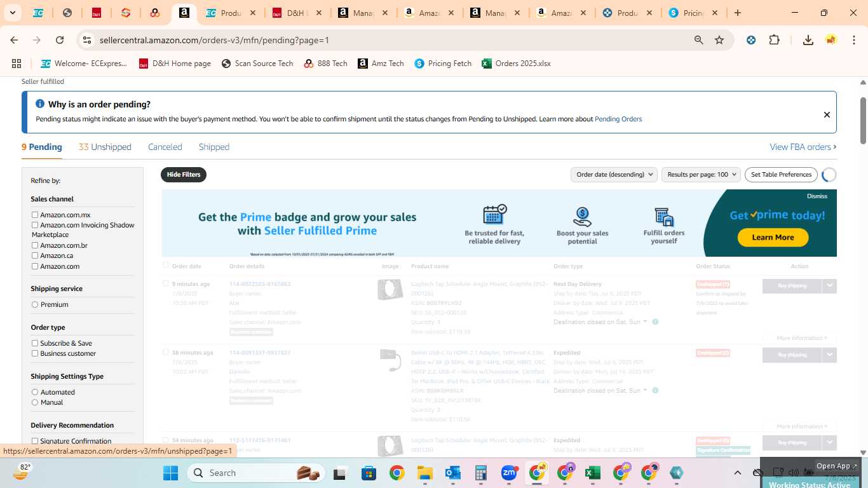Viewport: 868px width, 488px height.
Task: Check Amazon.com Invoicing Shadow Marketplace
Action: (x=35, y=225)
